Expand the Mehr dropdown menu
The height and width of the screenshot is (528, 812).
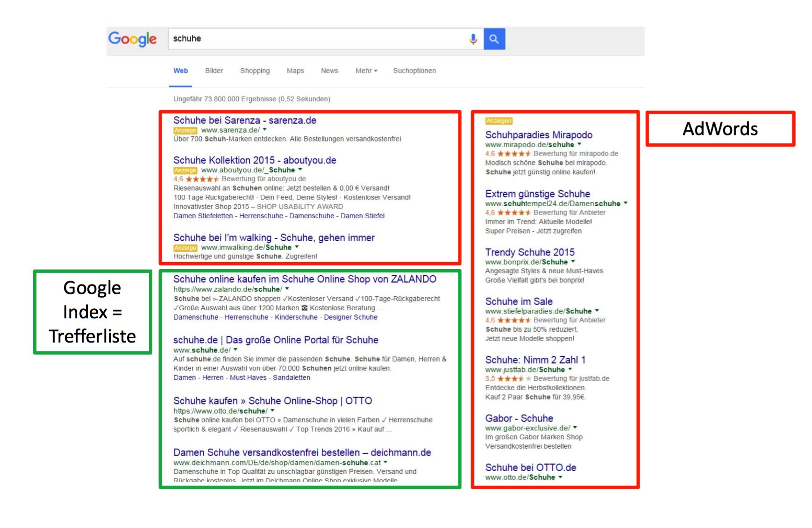click(x=366, y=71)
